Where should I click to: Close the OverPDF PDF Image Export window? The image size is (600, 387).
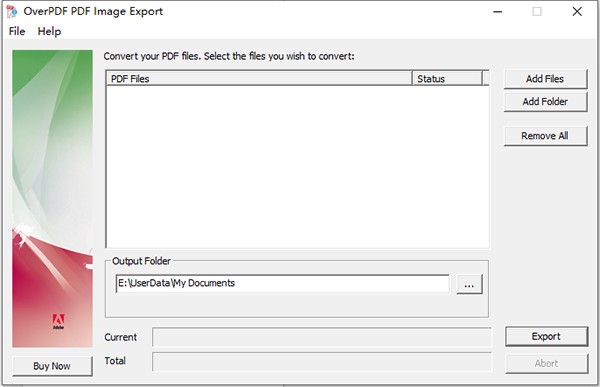[x=577, y=12]
